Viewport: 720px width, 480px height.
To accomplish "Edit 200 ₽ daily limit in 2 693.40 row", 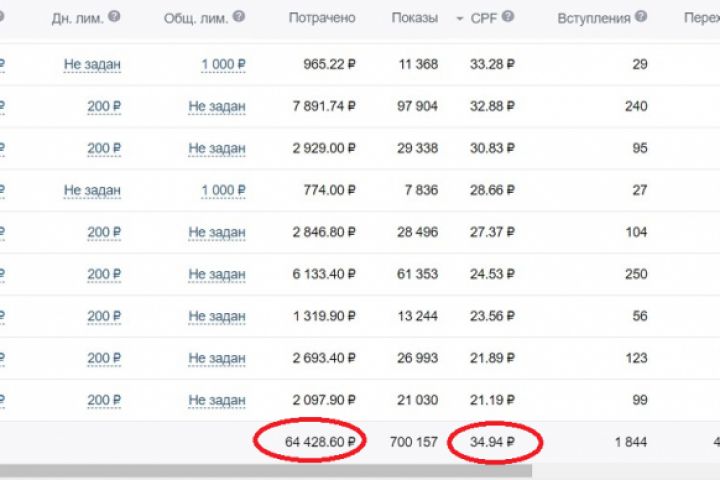I will point(104,359).
